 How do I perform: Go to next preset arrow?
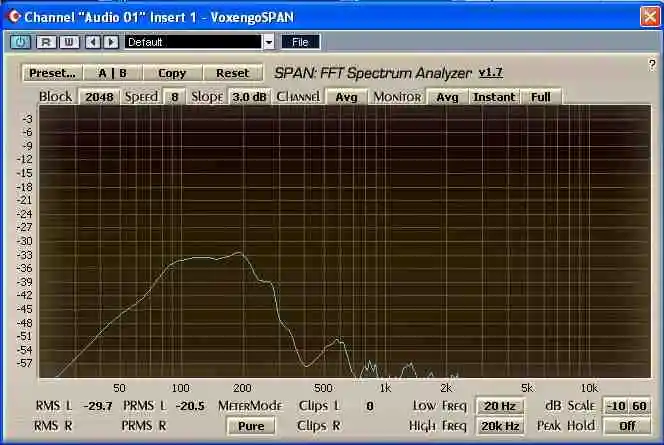coord(111,42)
